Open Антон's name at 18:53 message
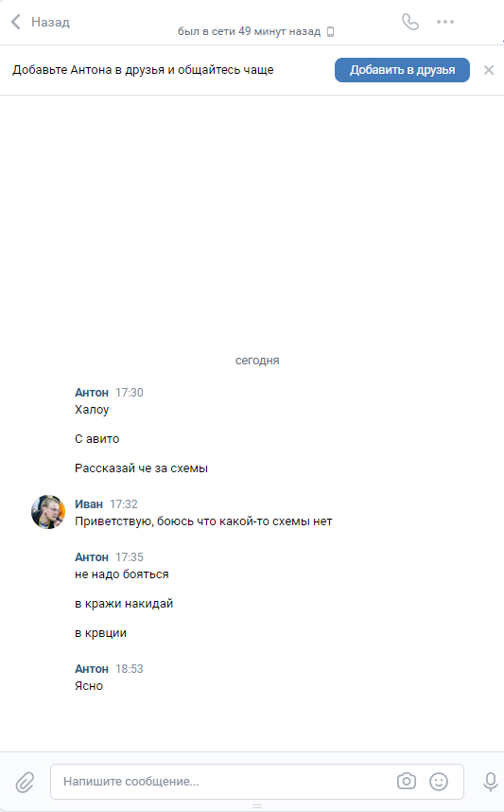Viewport: 504px width, 812px height. coord(92,668)
